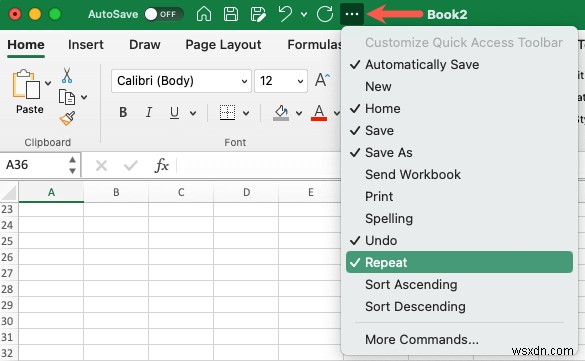585x361 pixels.
Task: Toggle the AutoSave switch
Action: tap(164, 14)
